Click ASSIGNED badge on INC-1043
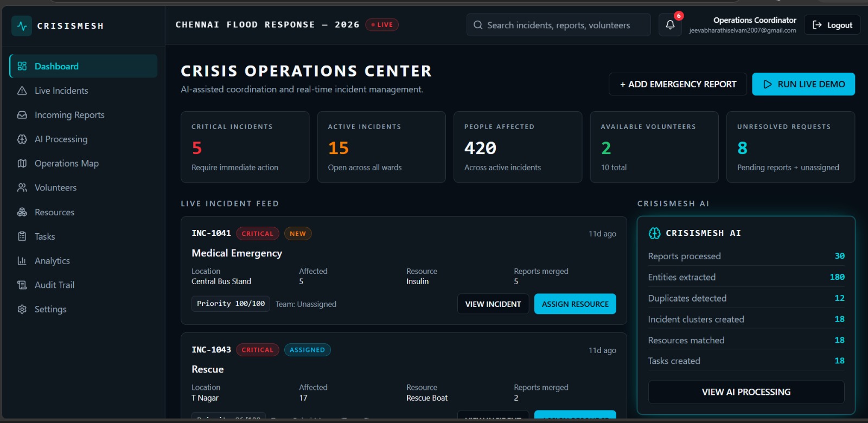The height and width of the screenshot is (423, 868). (307, 350)
